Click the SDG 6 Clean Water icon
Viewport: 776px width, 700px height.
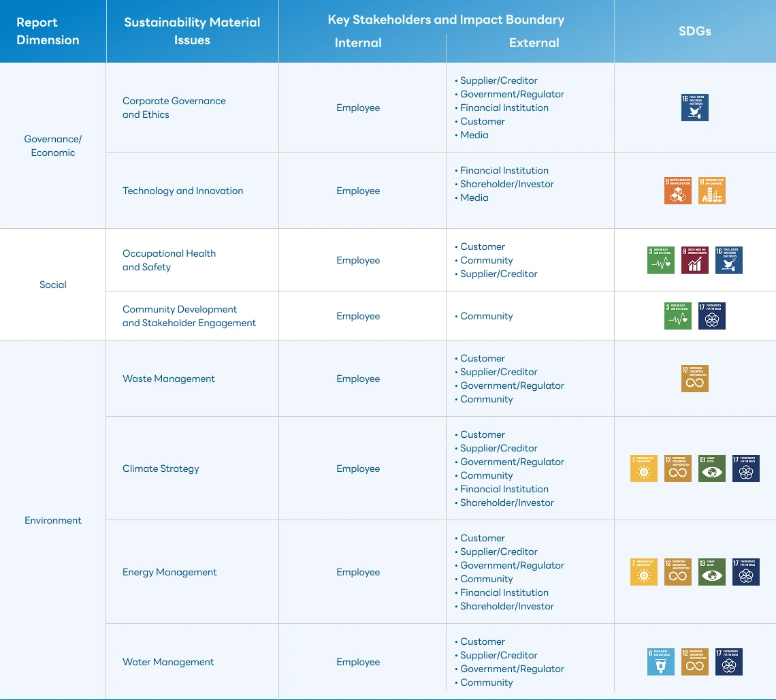(x=660, y=662)
